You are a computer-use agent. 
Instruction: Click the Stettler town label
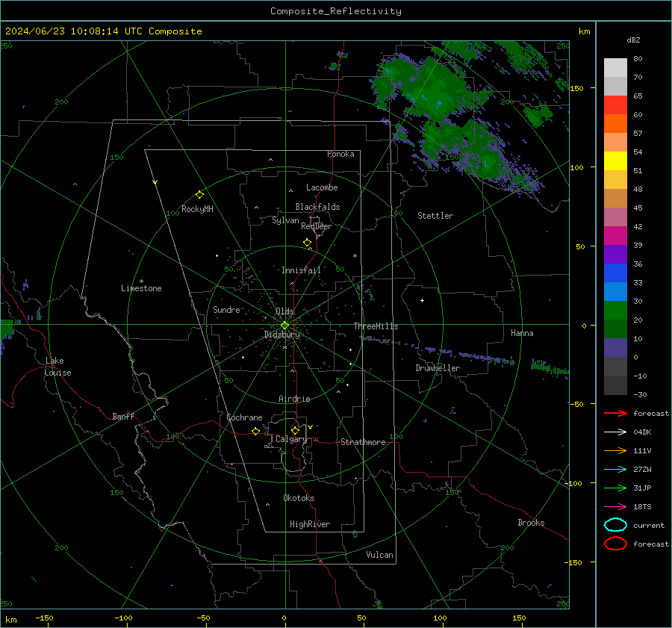[435, 216]
